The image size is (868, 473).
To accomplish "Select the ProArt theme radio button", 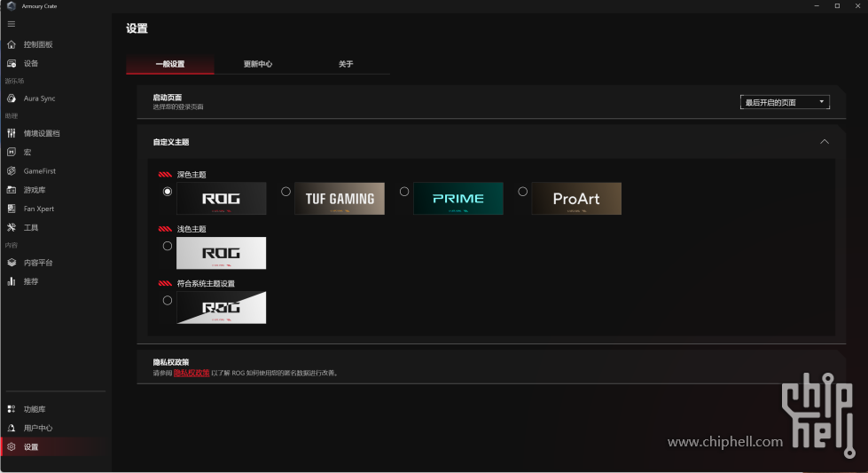I will tap(522, 192).
